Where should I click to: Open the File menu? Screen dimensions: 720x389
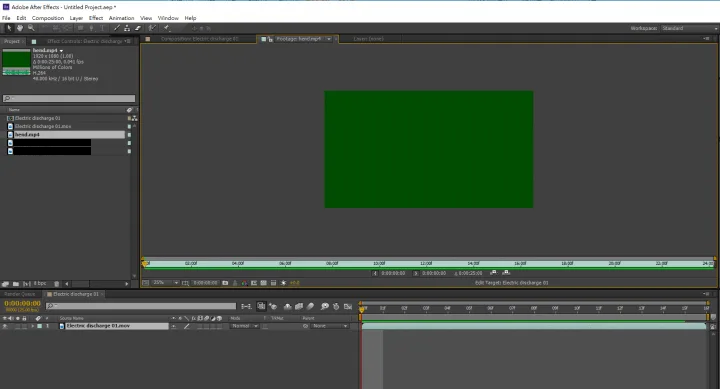(x=6, y=18)
